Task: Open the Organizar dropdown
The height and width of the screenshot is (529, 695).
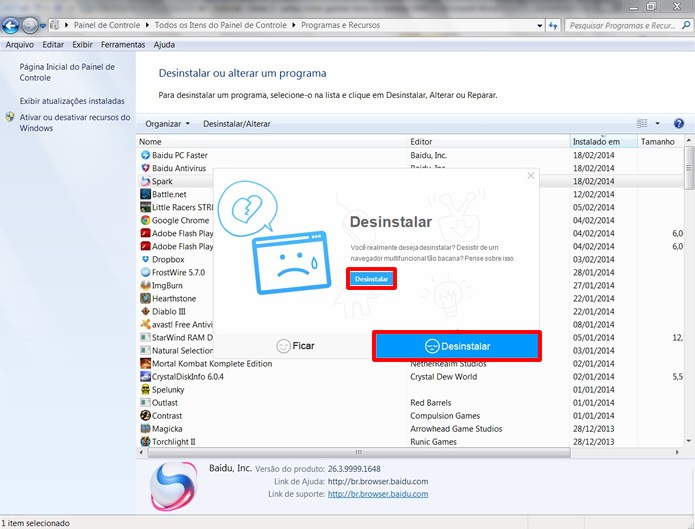Action: click(168, 124)
